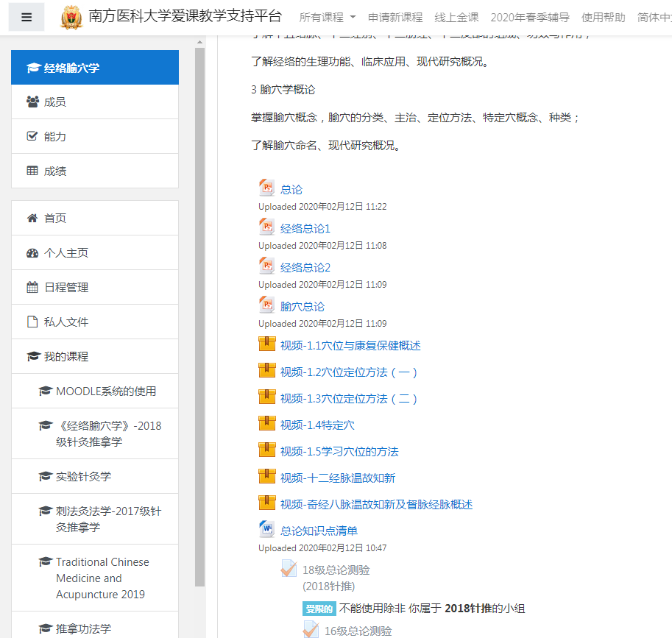Open 日程管理 calendar in the sidebar

[x=66, y=288]
